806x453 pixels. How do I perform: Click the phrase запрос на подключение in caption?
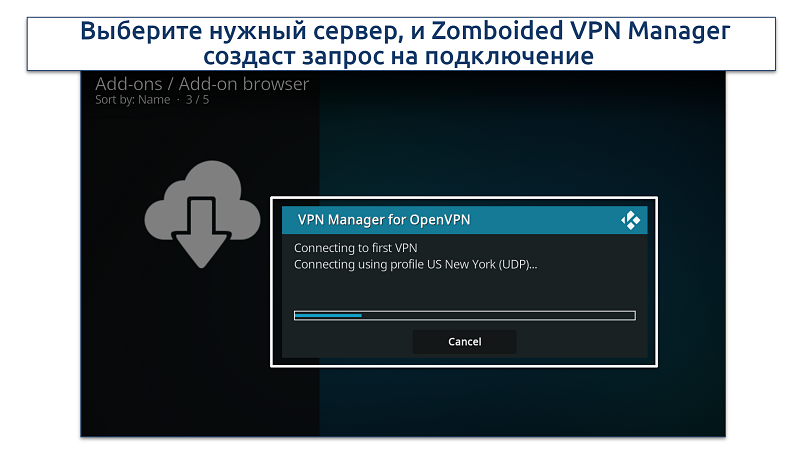[x=447, y=56]
